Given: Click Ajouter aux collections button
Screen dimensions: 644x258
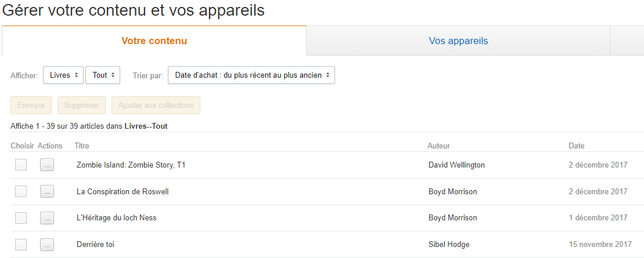Looking at the screenshot, I should (x=156, y=106).
